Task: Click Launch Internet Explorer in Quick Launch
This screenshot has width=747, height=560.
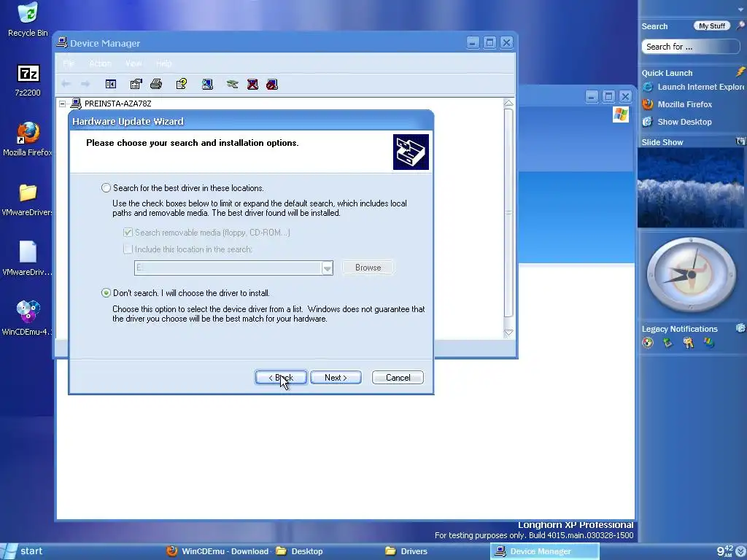Action: 693,87
